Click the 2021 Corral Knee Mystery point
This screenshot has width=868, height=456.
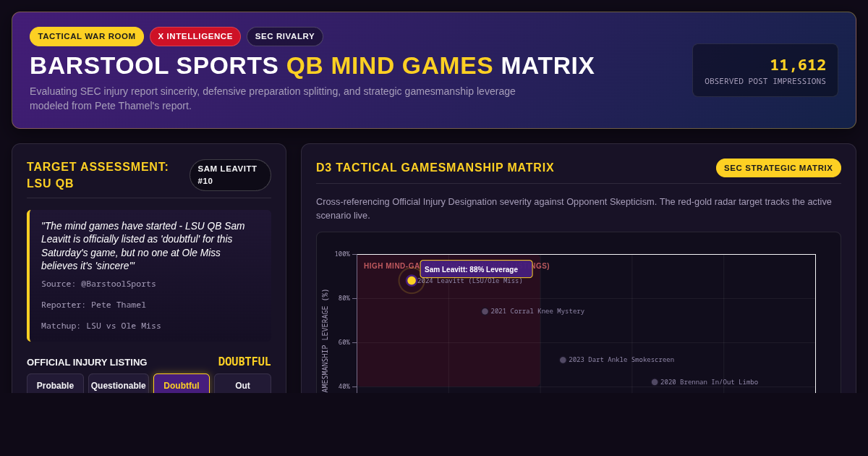485,311
